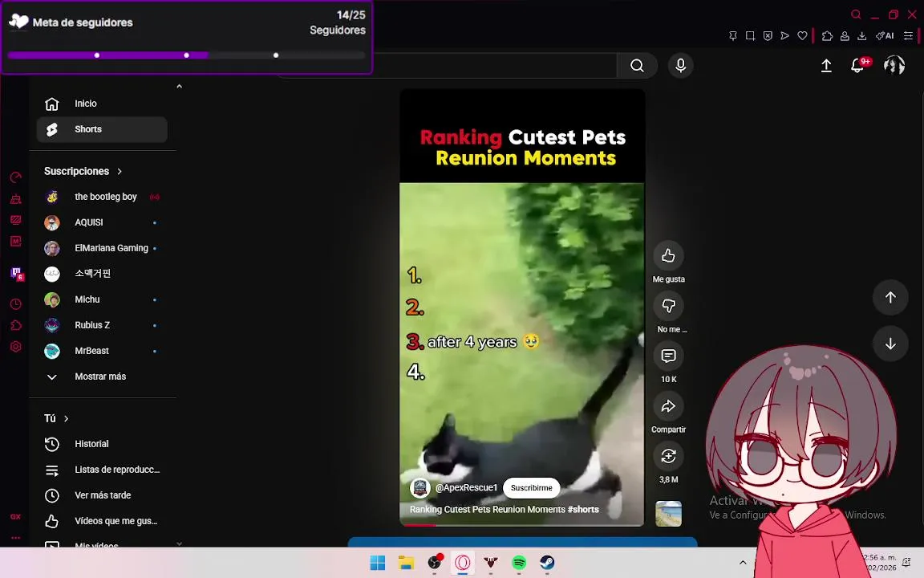Remix the short with 3,8 M icon

click(x=668, y=456)
